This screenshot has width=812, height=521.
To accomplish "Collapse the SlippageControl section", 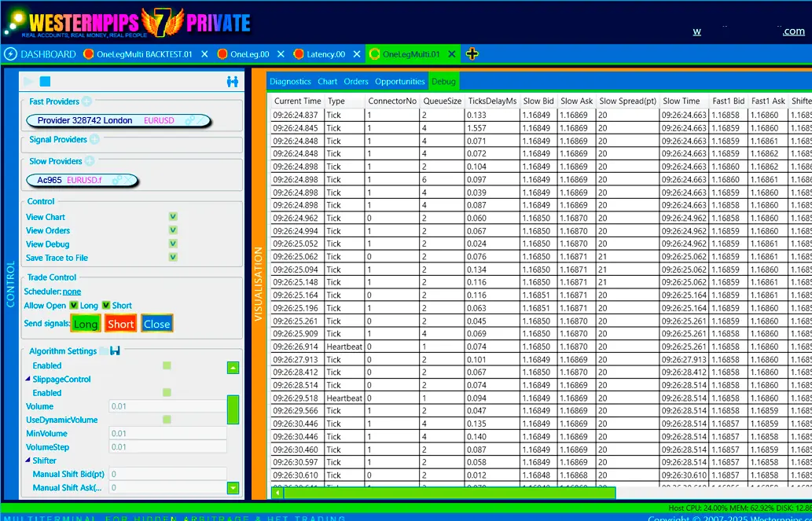I will tap(28, 379).
